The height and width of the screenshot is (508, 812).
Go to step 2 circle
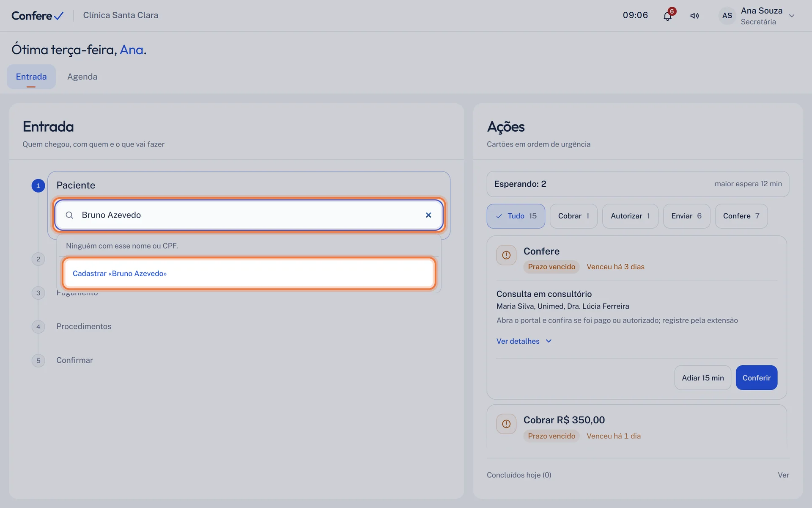(38, 259)
